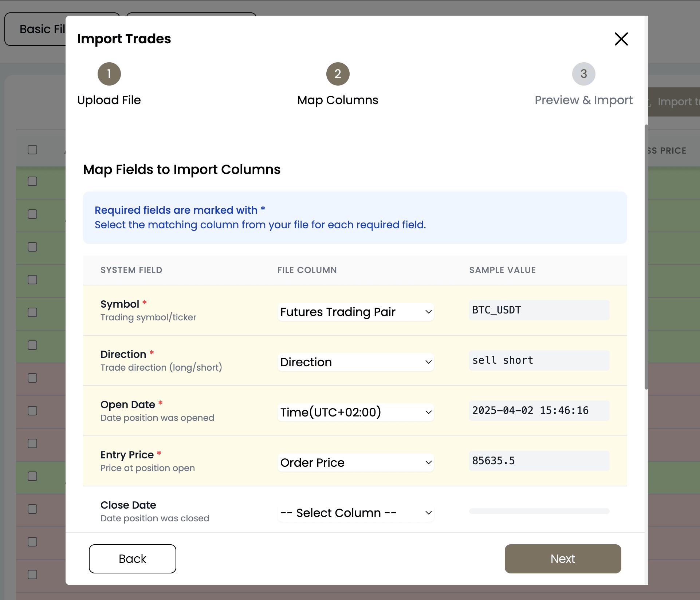Click the Map Columns step indicator
This screenshot has width=700, height=600.
pyautogui.click(x=337, y=74)
